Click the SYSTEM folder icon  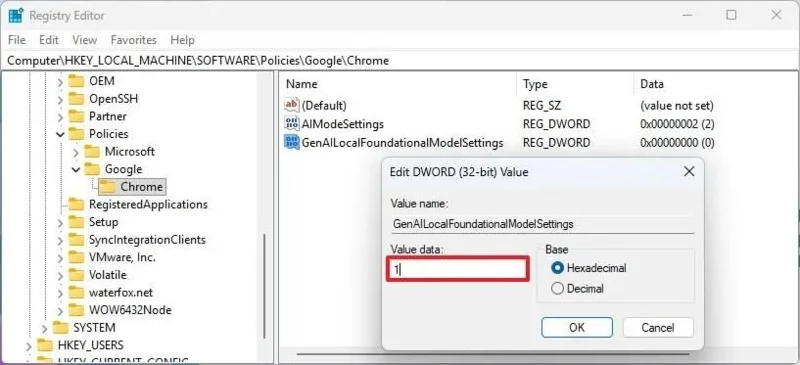60,327
